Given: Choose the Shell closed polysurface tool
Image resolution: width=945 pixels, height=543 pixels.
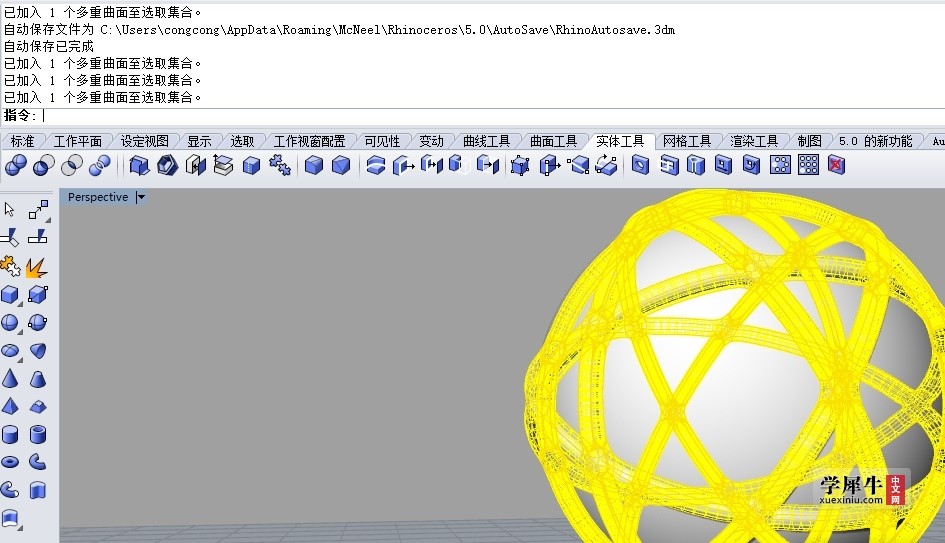Looking at the screenshot, I should click(x=168, y=165).
